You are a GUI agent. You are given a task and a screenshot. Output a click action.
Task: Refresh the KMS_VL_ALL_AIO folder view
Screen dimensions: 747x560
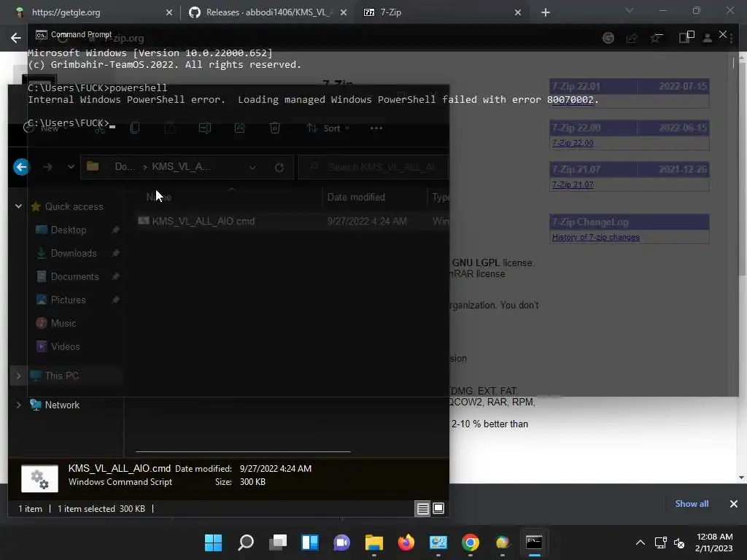pos(279,167)
